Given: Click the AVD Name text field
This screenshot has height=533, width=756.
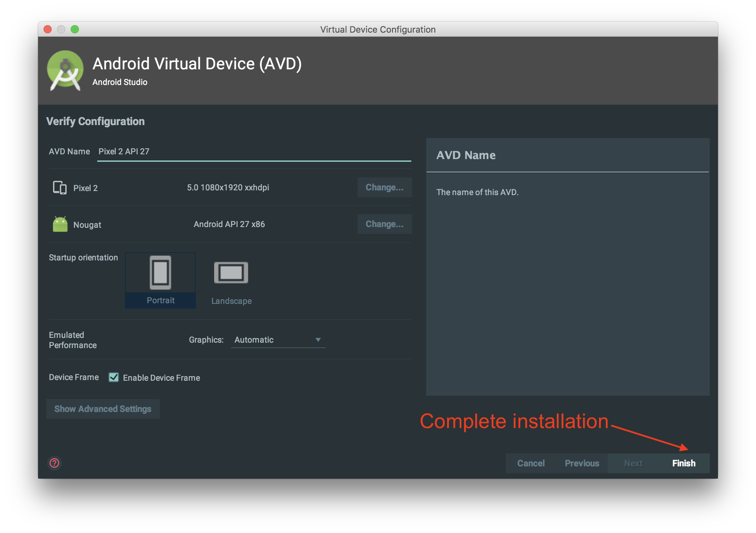Looking at the screenshot, I should (254, 152).
